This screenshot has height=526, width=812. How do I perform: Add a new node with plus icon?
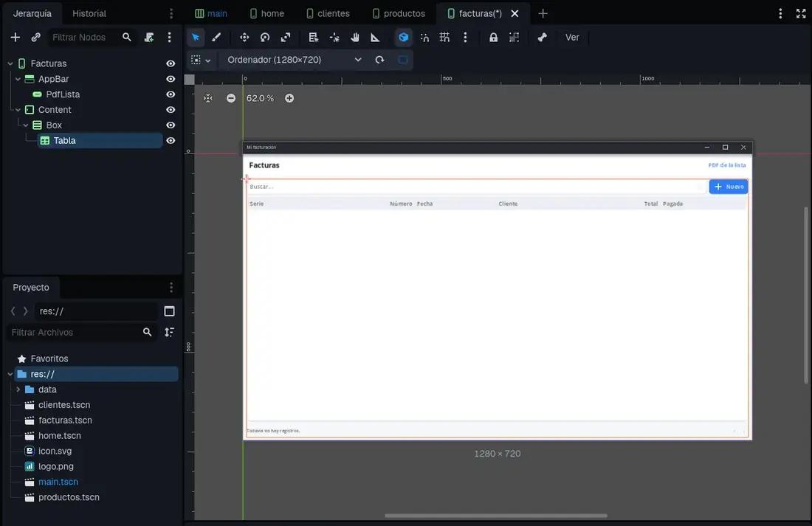16,38
